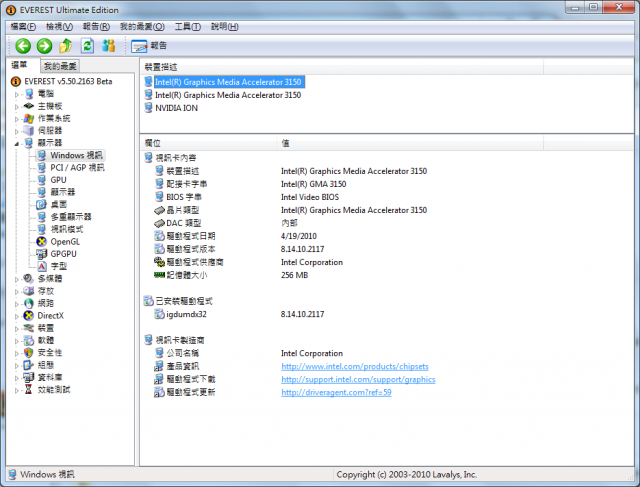Open the intel.com/products/chipsets link
Viewport: 640px width, 487px height.
pos(355,366)
